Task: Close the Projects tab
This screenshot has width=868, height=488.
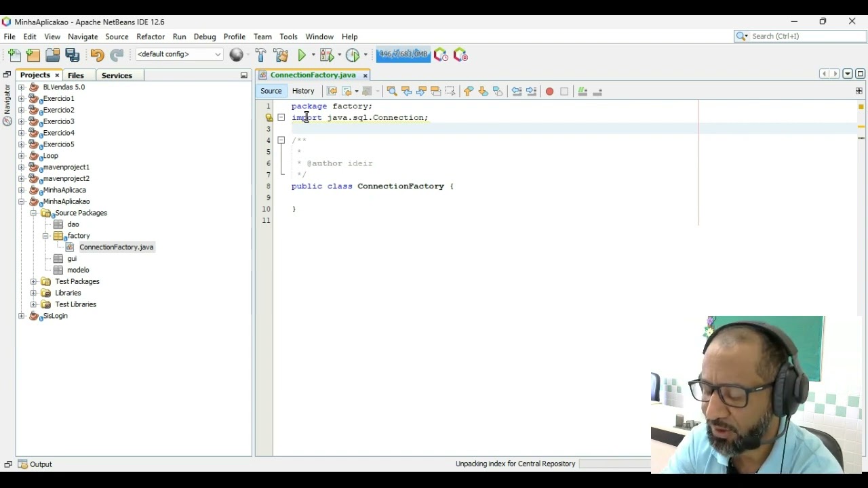Action: pyautogui.click(x=57, y=75)
